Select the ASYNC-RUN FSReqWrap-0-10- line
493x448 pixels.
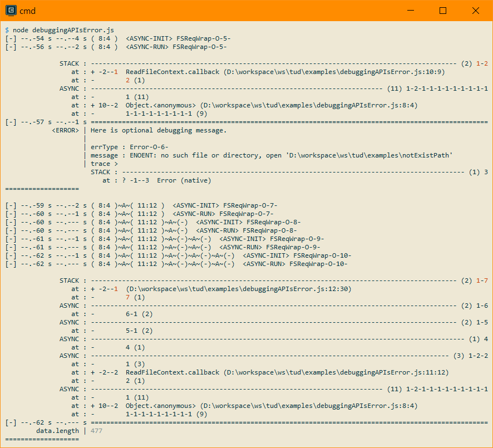(x=176, y=264)
